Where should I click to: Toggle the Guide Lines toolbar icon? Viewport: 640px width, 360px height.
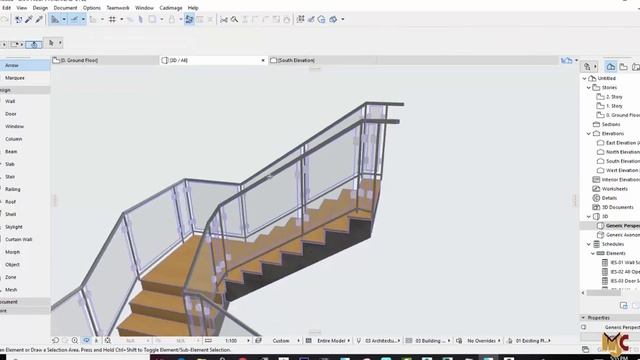click(55, 19)
